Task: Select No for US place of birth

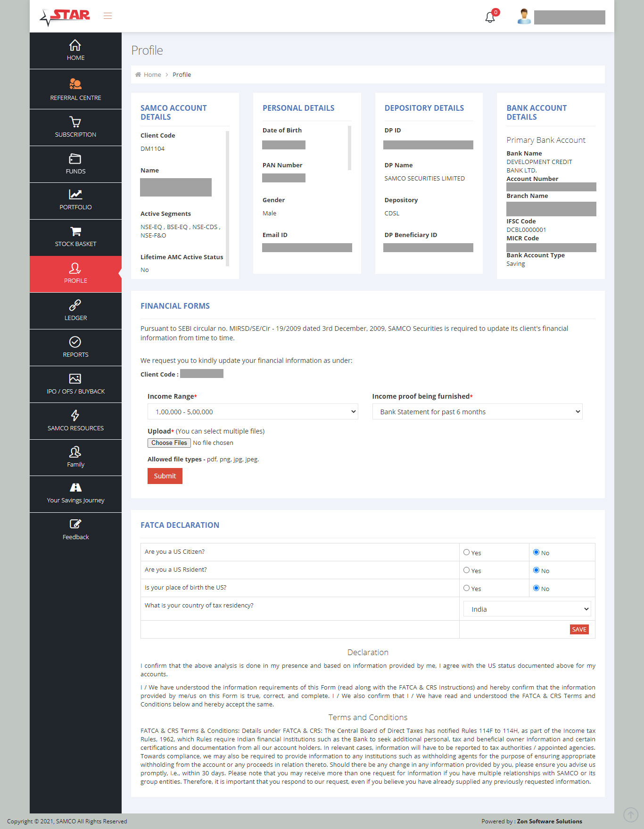Action: (x=536, y=588)
